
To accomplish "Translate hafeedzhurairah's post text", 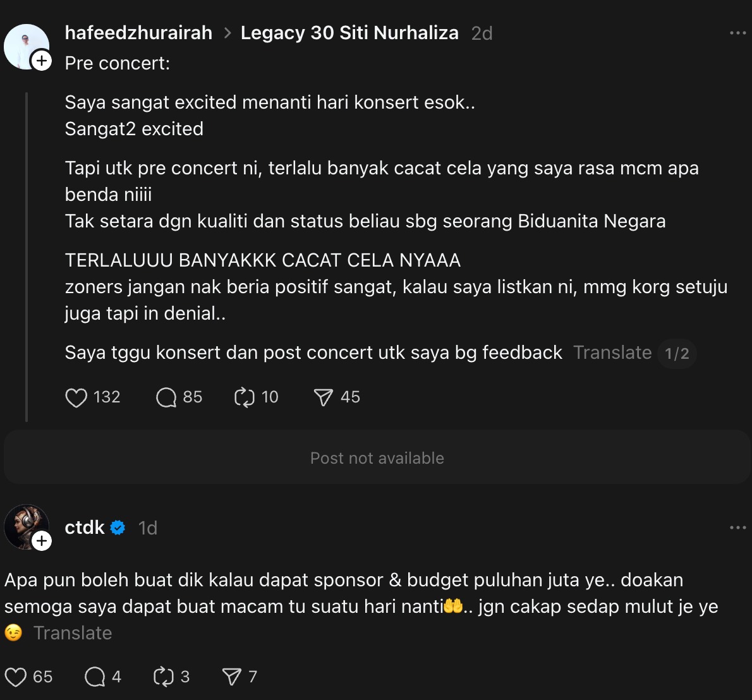I will pos(612,353).
